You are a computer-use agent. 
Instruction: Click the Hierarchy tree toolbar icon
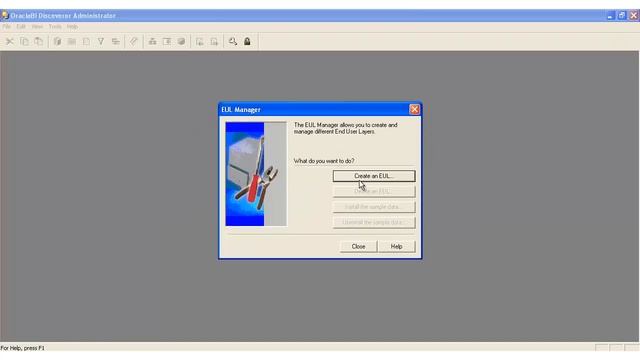[x=152, y=42]
